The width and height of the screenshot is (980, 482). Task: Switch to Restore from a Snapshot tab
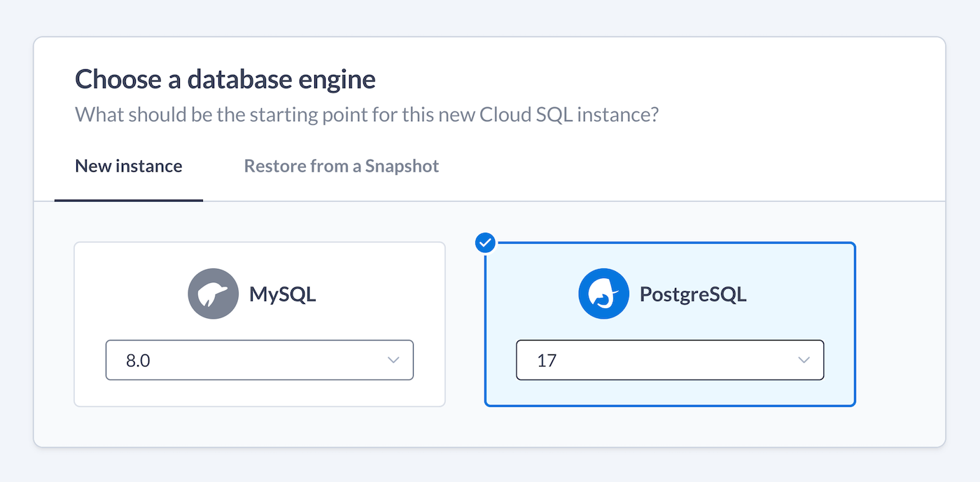coord(342,166)
